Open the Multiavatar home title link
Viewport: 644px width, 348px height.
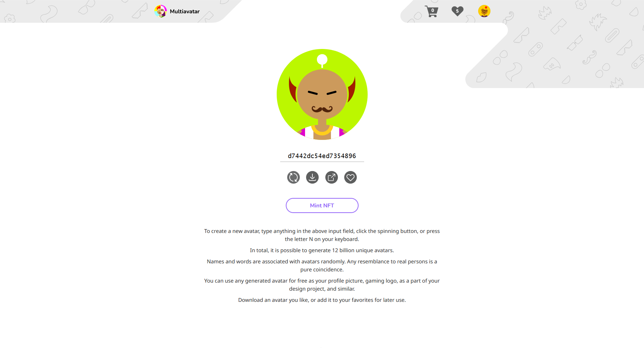pos(185,11)
